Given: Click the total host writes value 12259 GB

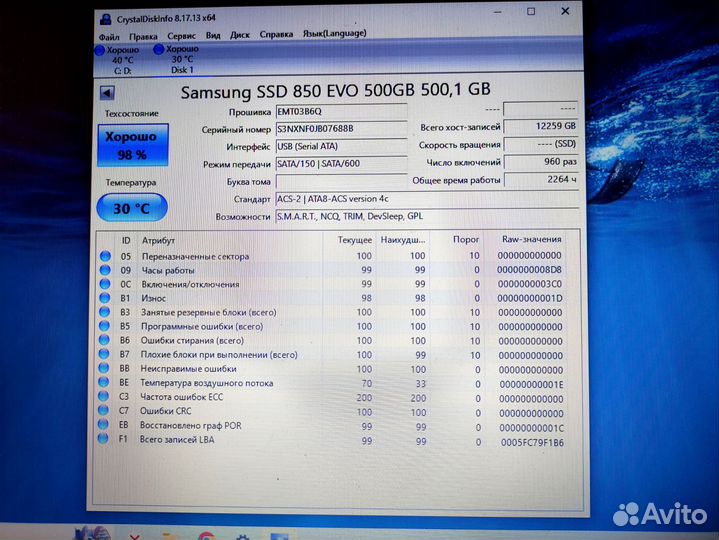Looking at the screenshot, I should click(541, 127).
